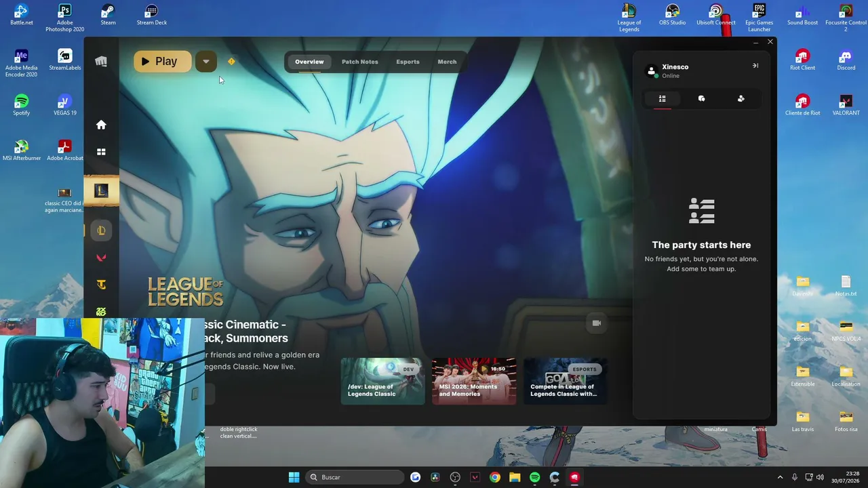Open File Explorer from the taskbar

point(515,477)
